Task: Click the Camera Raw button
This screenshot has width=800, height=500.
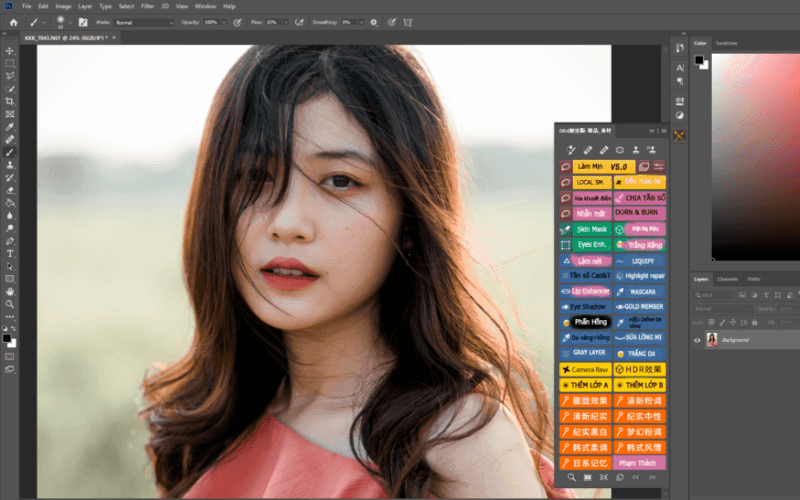Action: pyautogui.click(x=585, y=369)
